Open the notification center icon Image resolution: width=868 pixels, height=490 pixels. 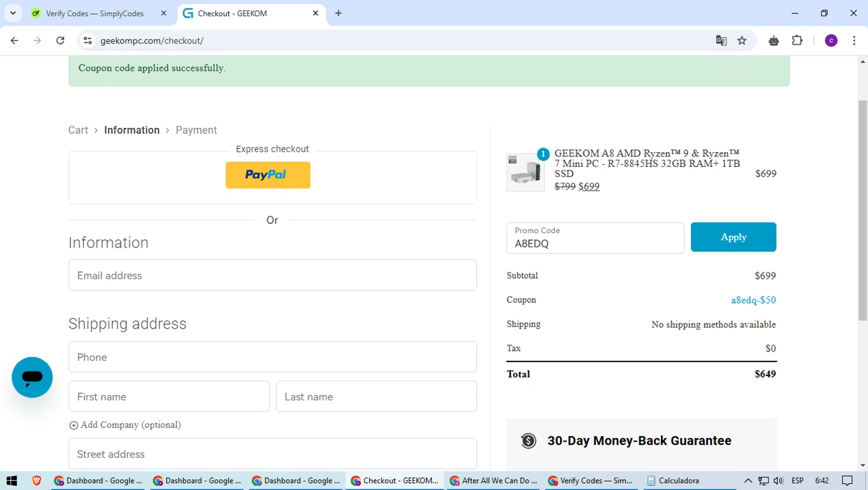pos(847,481)
